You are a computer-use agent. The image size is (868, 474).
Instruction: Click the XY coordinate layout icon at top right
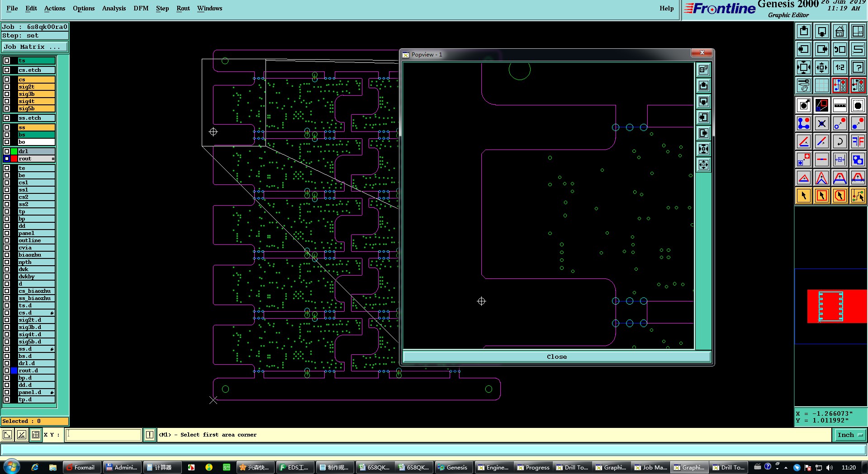pos(858,31)
